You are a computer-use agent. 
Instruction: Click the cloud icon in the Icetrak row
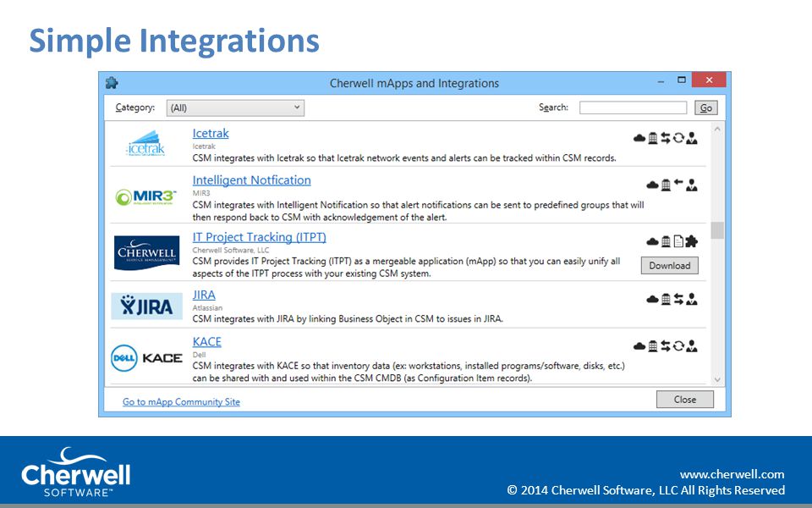coord(639,138)
